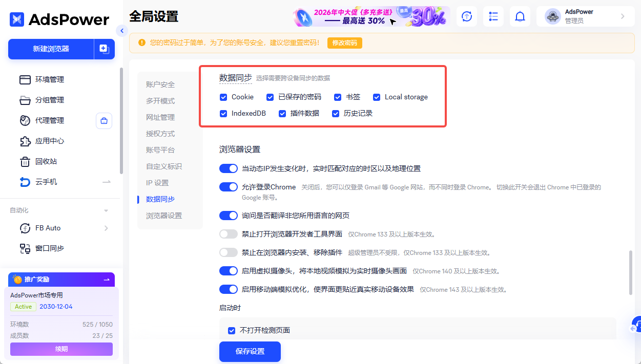Enable 禁止在浏览器内安装、移除插件 switch

tap(229, 252)
